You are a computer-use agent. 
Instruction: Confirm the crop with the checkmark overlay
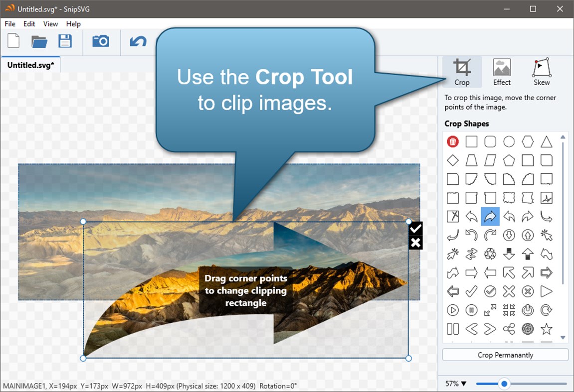[x=415, y=228]
